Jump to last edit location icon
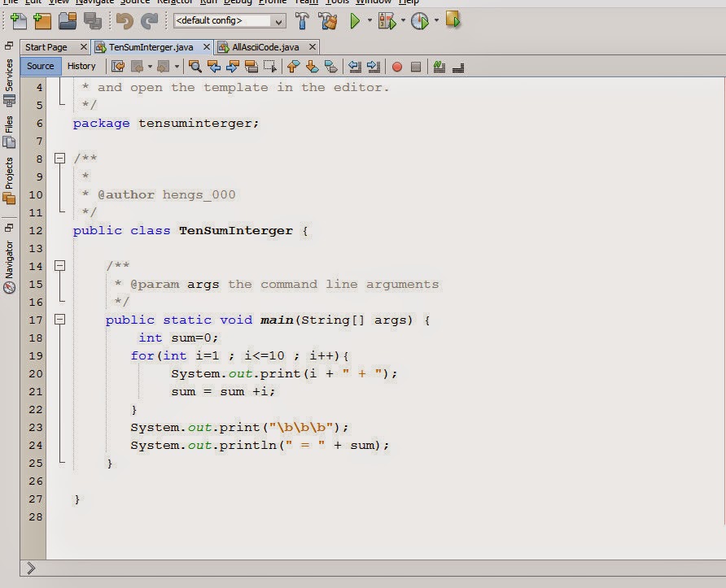 click(118, 67)
